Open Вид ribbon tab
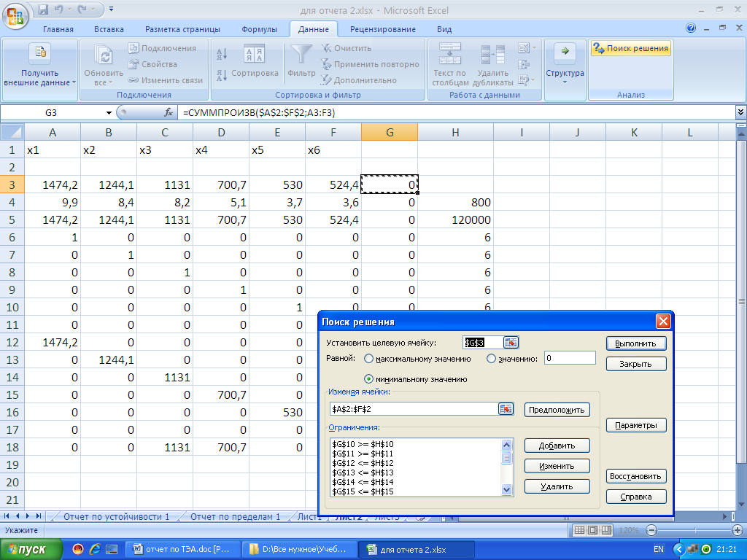 pos(444,29)
